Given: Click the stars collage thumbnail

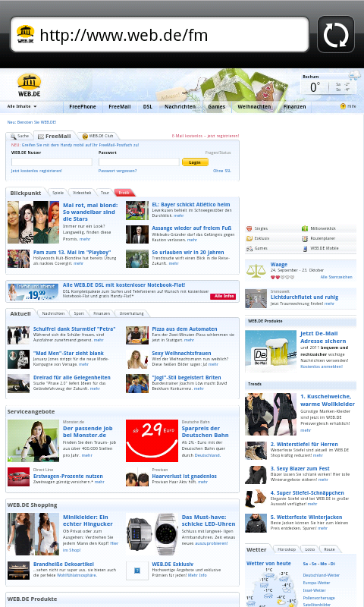Looking at the screenshot, I should click(x=33, y=222).
